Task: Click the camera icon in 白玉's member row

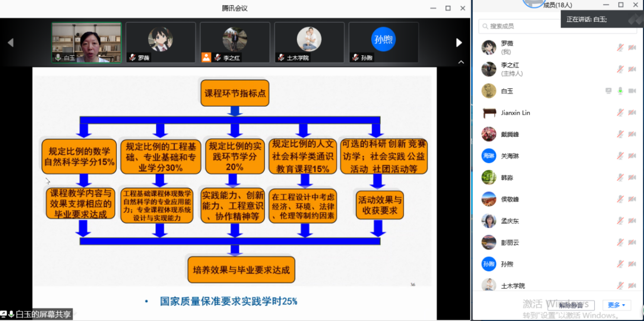Action: click(632, 91)
